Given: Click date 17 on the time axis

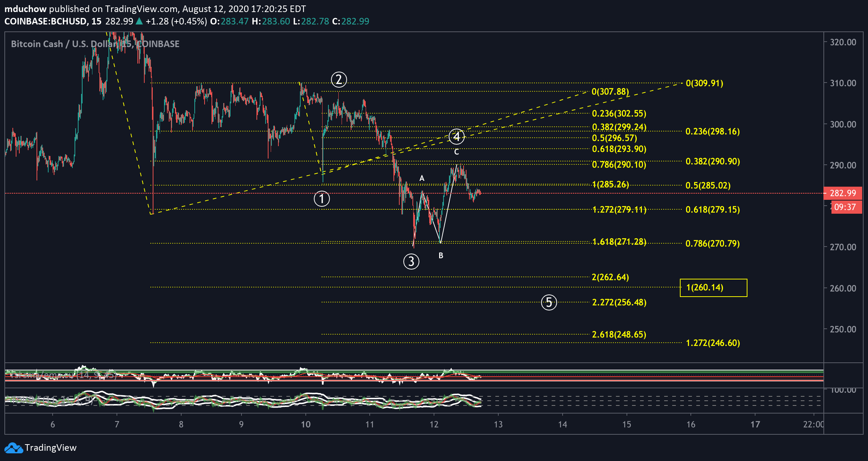Looking at the screenshot, I should coord(755,424).
